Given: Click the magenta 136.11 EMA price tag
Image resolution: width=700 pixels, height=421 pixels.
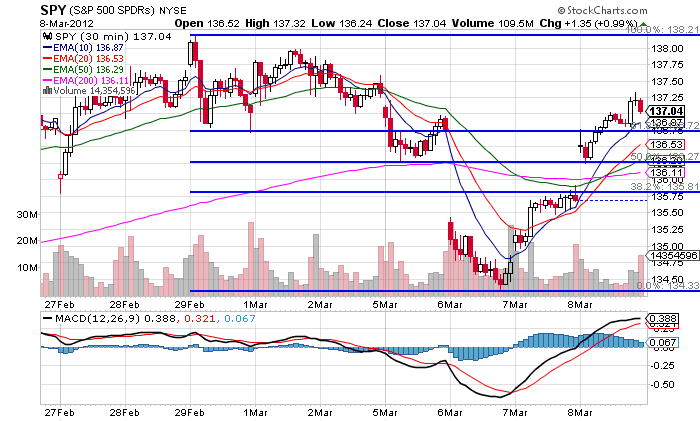Looking at the screenshot, I should click(x=666, y=173).
